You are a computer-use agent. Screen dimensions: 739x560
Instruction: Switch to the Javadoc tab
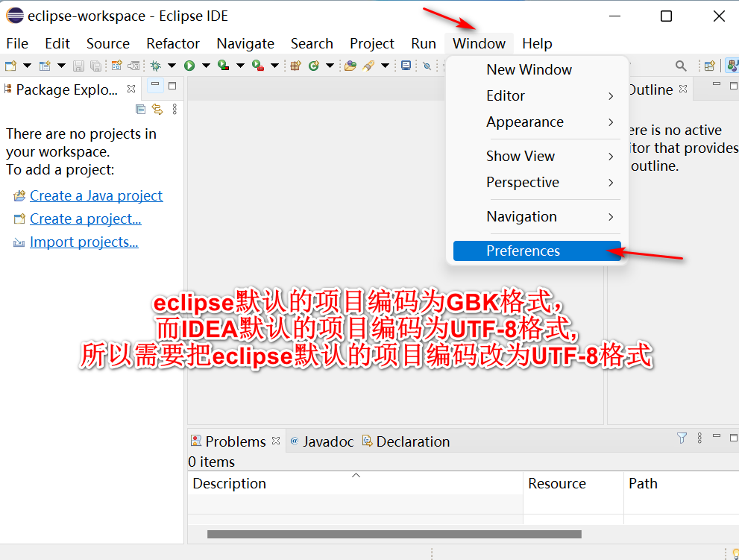pos(322,441)
